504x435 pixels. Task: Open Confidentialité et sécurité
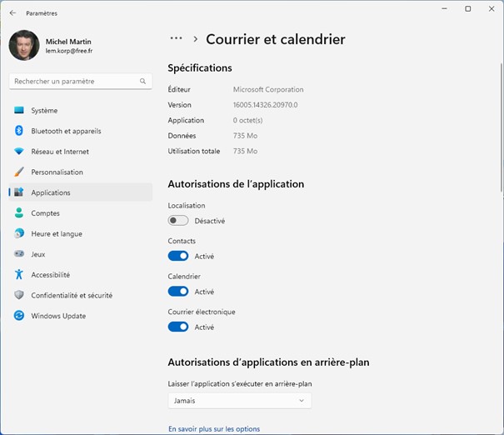pos(80,295)
